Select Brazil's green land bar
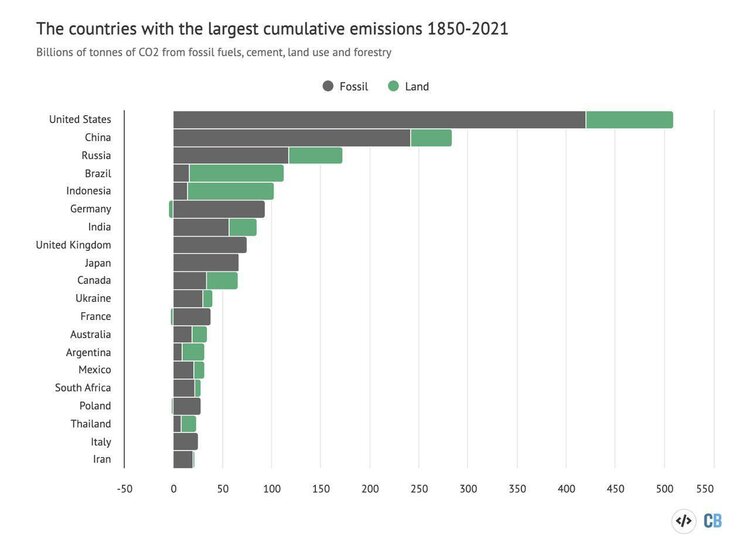The height and width of the screenshot is (545, 750). (237, 173)
